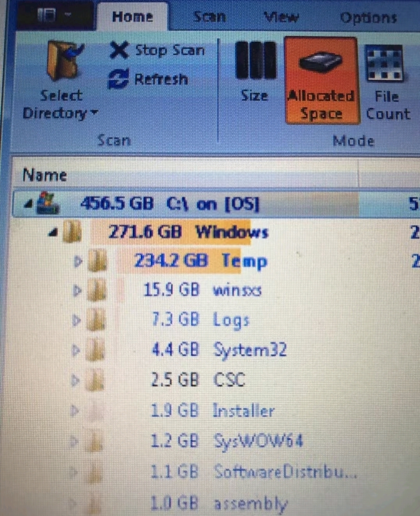Expand the SysWOW64 folder
Image resolution: width=420 pixels, height=516 pixels.
coord(74,441)
